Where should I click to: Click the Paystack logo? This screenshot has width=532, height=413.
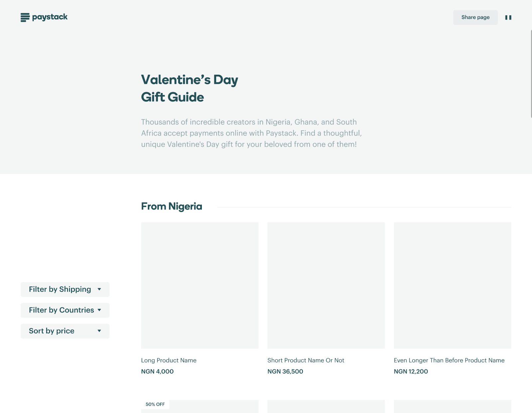coord(44,17)
